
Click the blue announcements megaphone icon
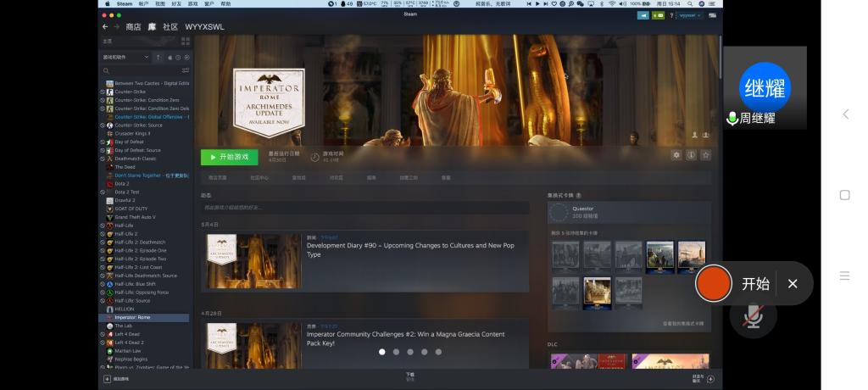[643, 15]
